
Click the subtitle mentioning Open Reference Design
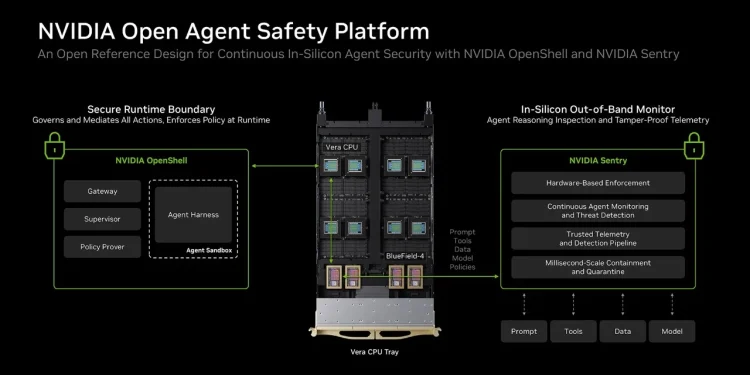pos(358,54)
